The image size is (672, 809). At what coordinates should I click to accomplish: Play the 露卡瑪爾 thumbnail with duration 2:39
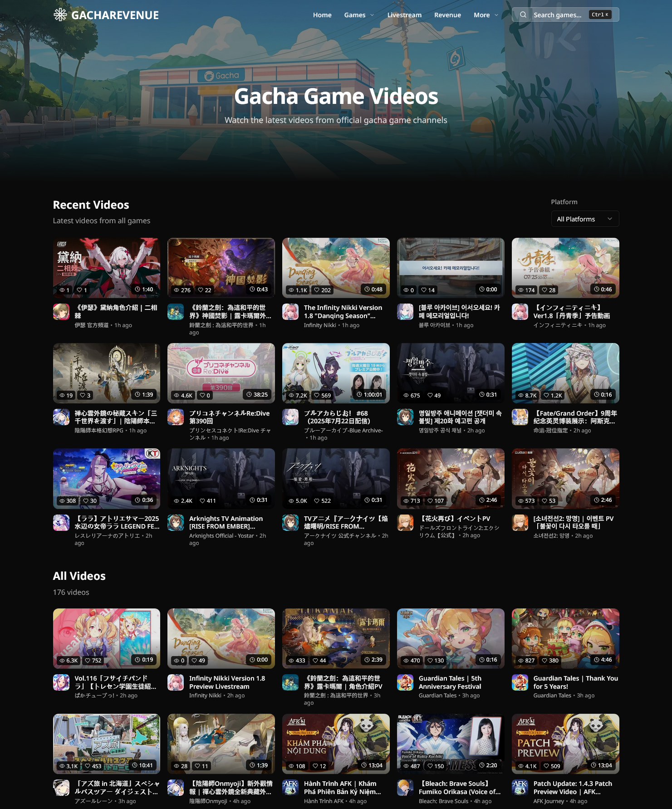click(336, 638)
